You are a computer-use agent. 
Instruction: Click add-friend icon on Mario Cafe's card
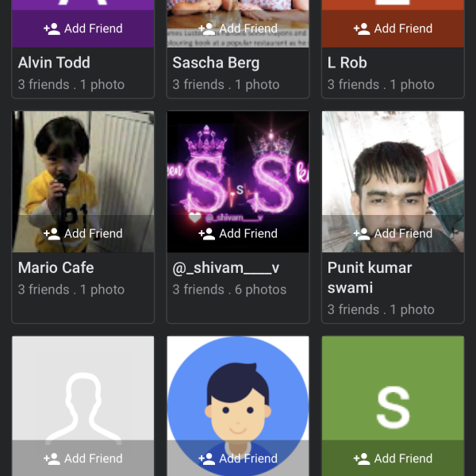52,234
